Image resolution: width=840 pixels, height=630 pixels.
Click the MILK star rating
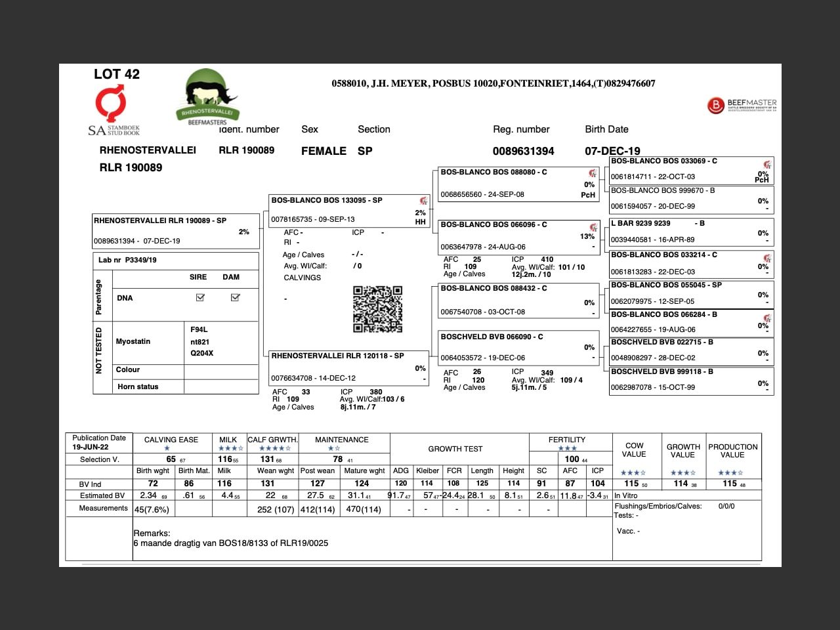pos(228,448)
